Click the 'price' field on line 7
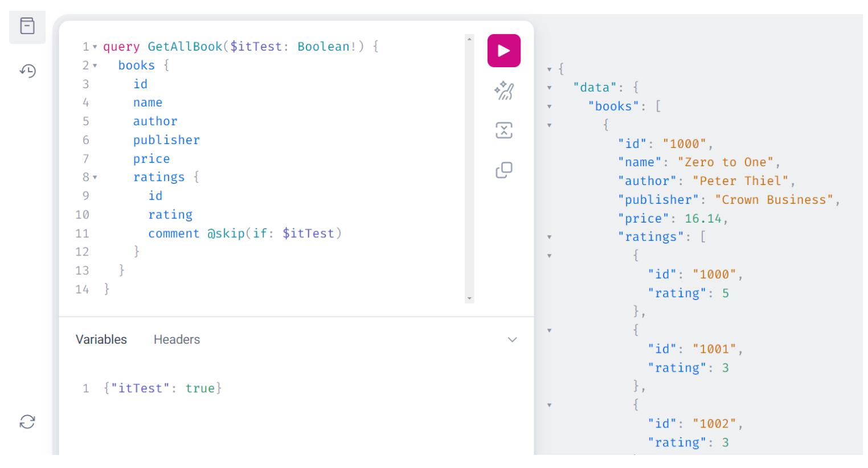Image resolution: width=868 pixels, height=468 pixels. (152, 159)
